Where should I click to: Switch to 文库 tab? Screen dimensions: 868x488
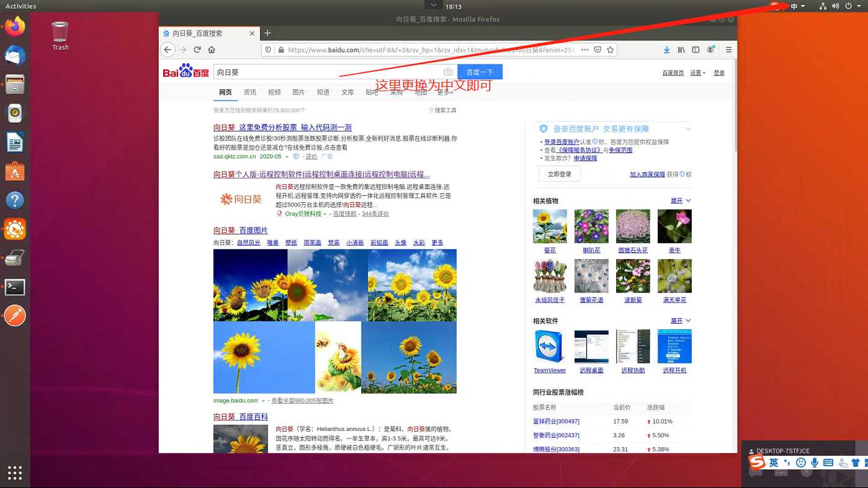[347, 92]
